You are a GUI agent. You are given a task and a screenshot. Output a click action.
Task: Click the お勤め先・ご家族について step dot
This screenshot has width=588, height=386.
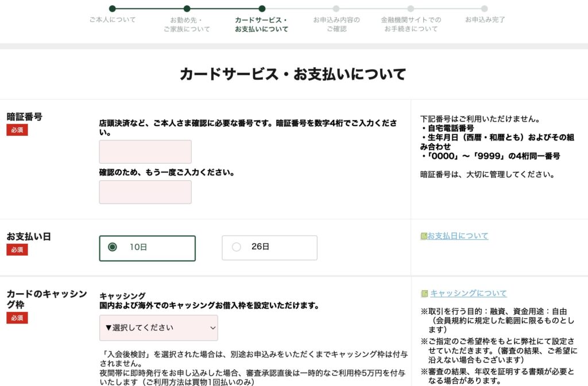click(x=187, y=9)
